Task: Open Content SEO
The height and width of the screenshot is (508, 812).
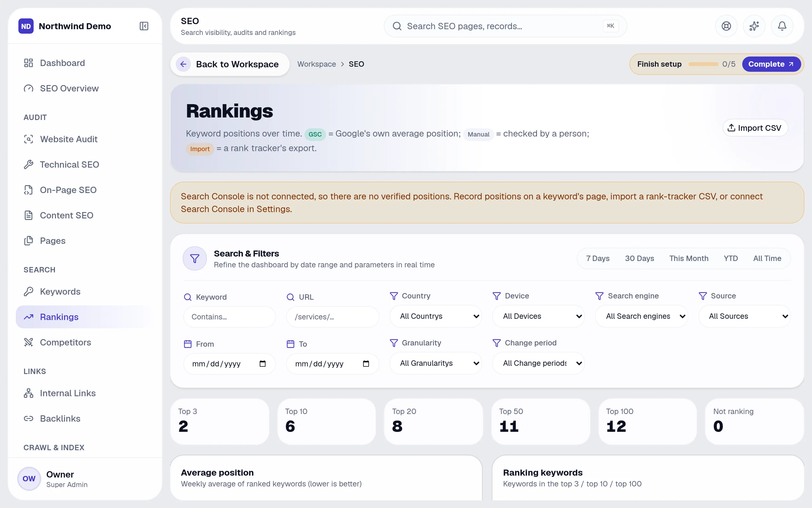Action: tap(85, 215)
